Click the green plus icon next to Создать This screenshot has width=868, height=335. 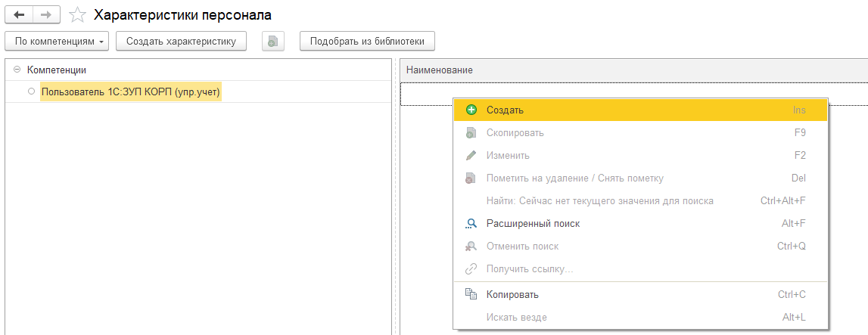[471, 110]
